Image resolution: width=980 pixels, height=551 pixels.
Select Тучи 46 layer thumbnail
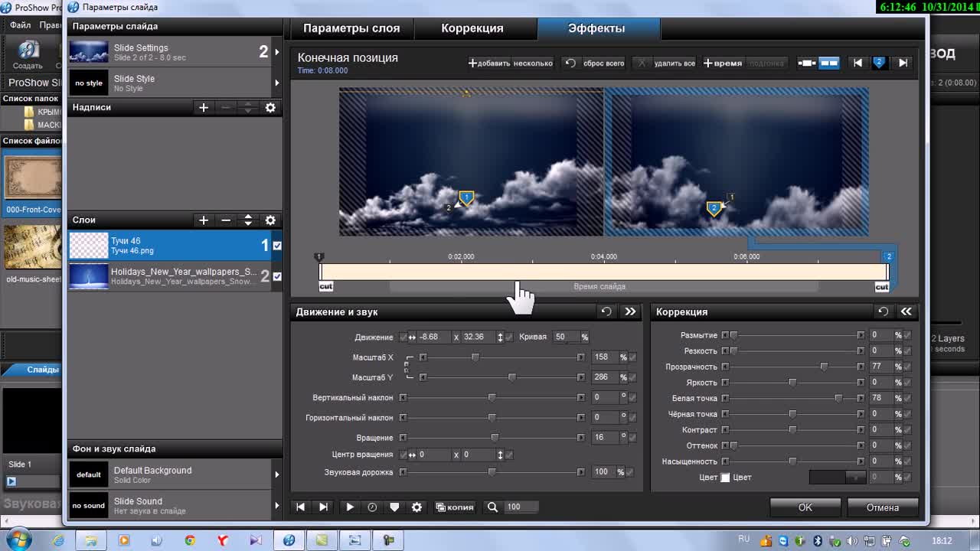[89, 246]
